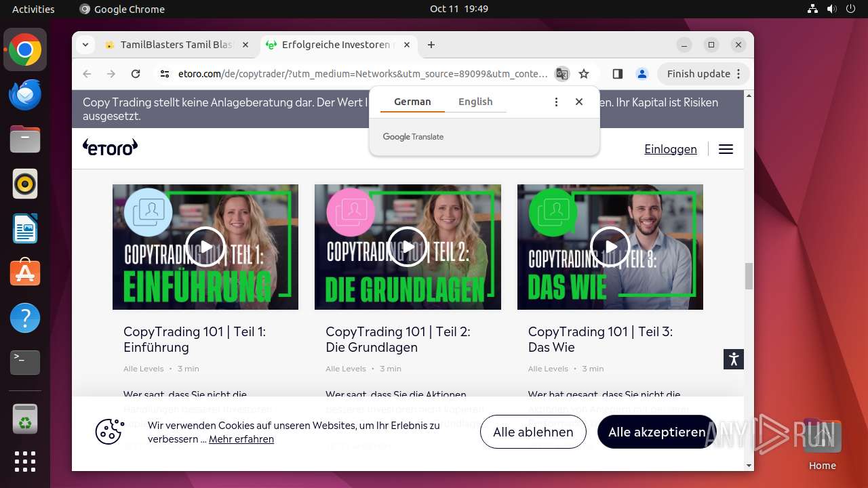Viewport: 868px width, 488px height.
Task: Click Alle ablehnen cookie button
Action: click(533, 432)
